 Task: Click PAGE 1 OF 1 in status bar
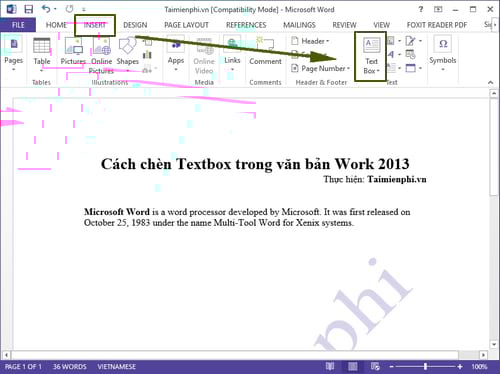click(x=23, y=367)
